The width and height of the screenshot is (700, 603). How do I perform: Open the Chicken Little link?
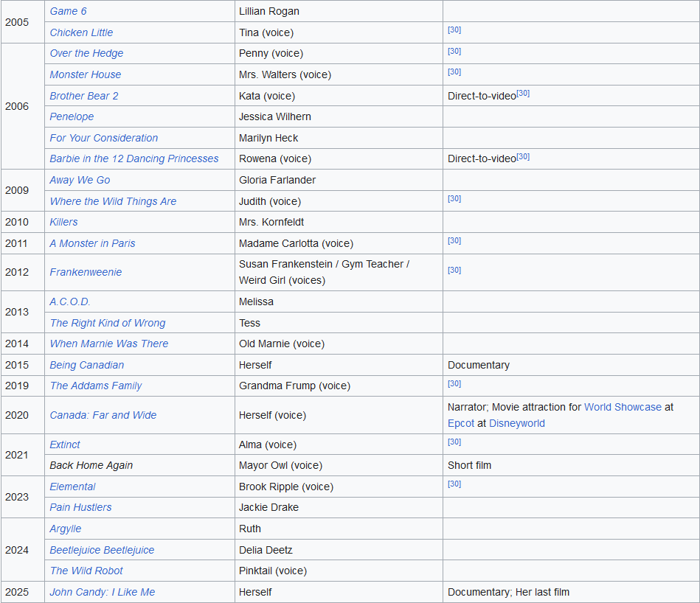(x=81, y=32)
